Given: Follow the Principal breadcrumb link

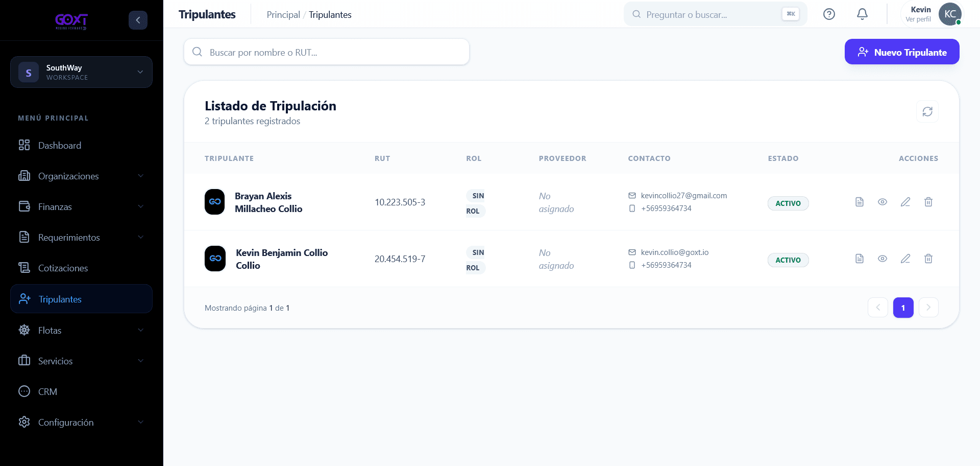Looking at the screenshot, I should pos(283,15).
